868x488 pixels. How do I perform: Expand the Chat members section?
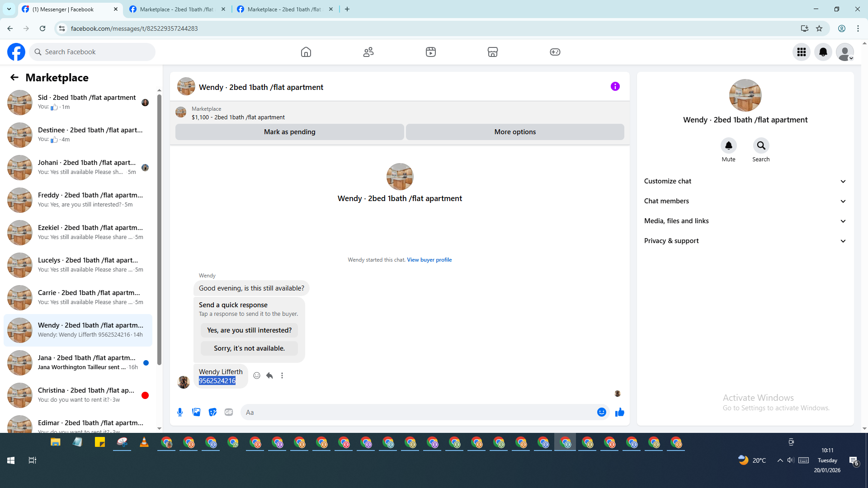pos(745,201)
